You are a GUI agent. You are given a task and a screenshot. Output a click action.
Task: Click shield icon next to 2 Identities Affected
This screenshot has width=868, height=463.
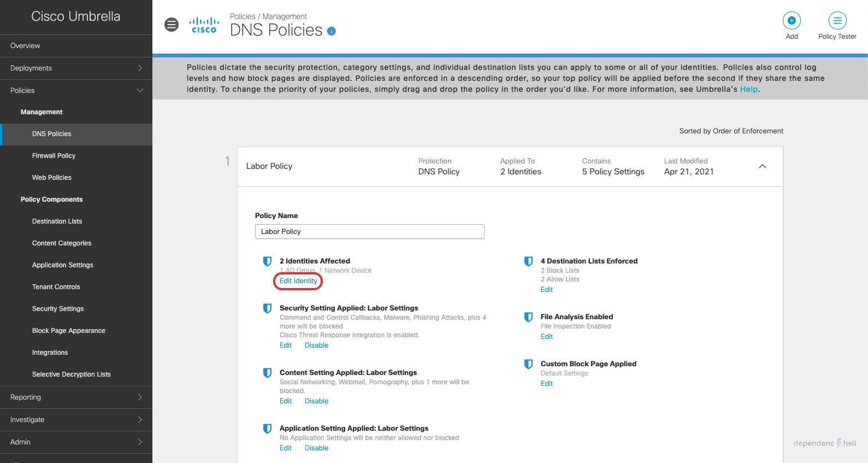(268, 261)
